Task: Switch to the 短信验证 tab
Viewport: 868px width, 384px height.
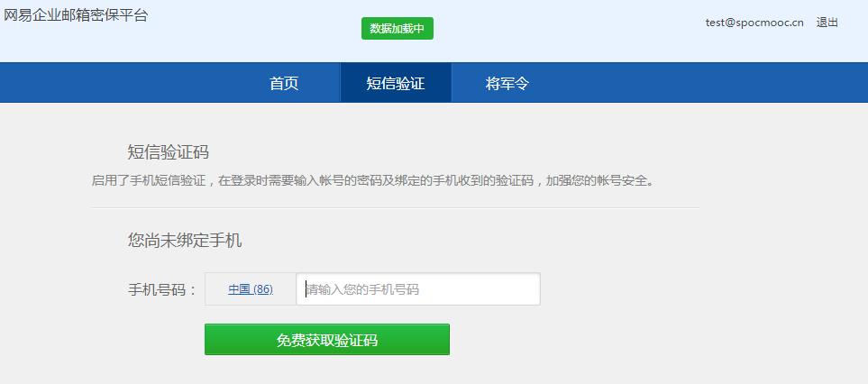Action: coord(395,84)
